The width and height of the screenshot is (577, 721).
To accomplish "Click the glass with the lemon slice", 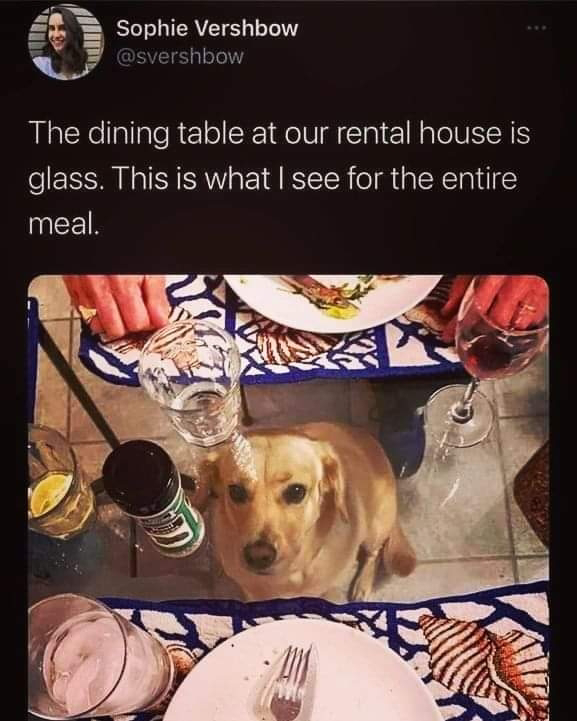I will [x=57, y=483].
